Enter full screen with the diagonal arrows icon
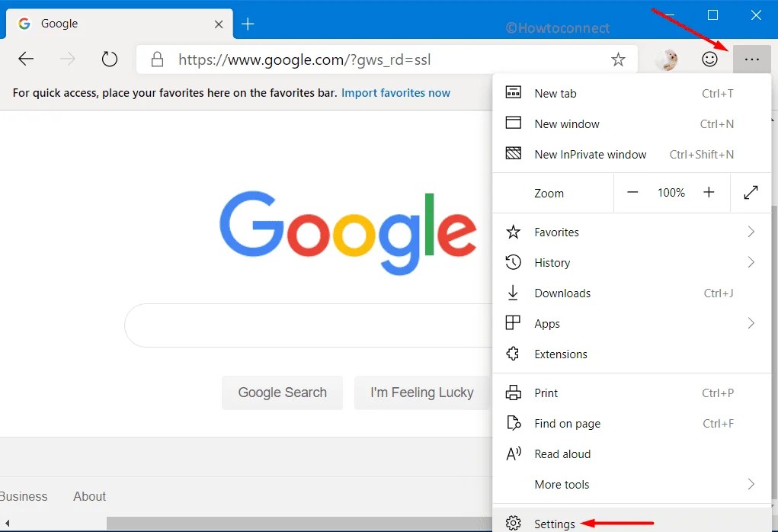778x532 pixels. pos(751,192)
